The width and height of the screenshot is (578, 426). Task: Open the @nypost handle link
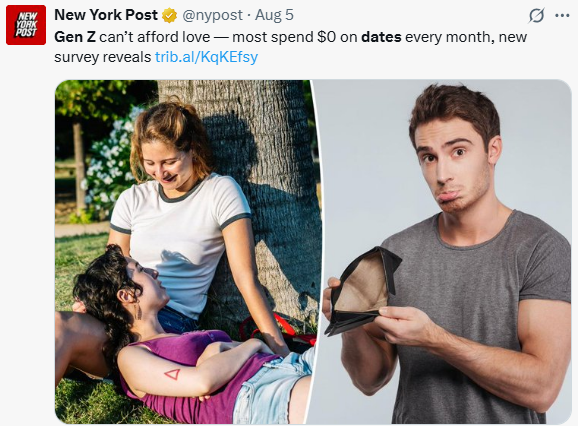212,15
